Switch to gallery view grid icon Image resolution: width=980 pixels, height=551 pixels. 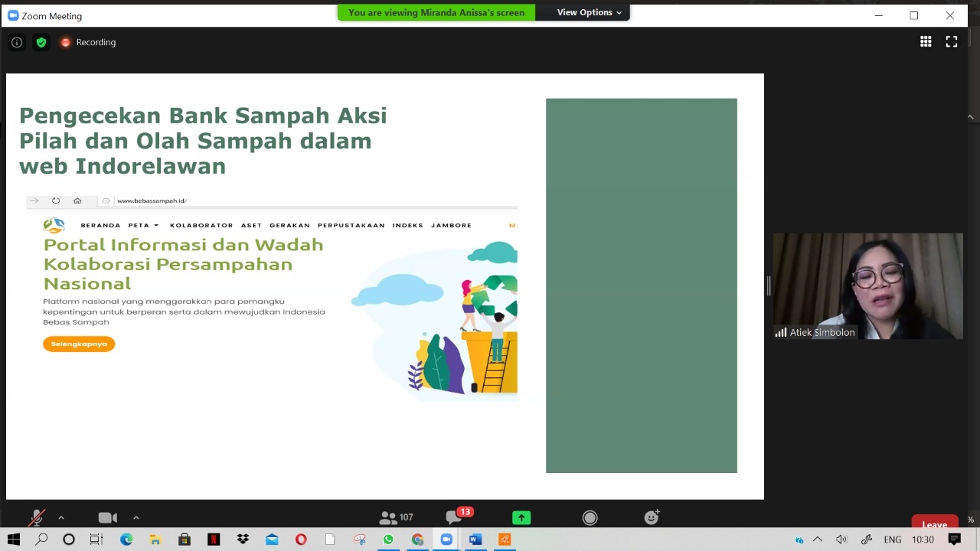tap(926, 42)
